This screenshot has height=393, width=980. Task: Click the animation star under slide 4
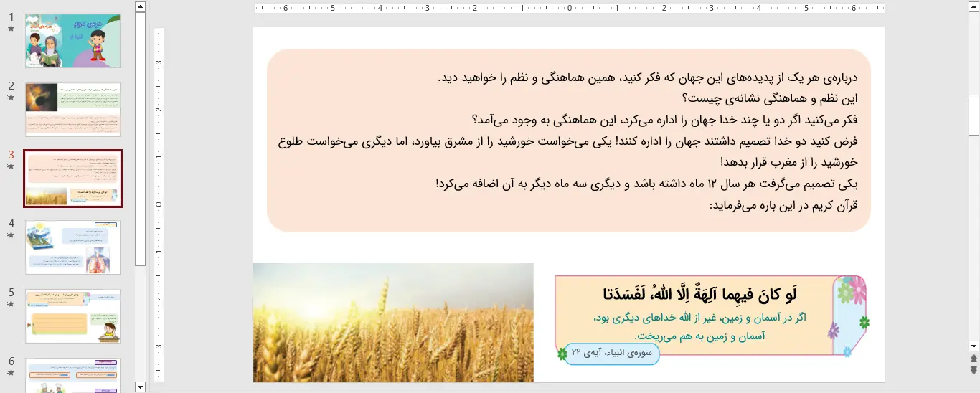coord(11,235)
